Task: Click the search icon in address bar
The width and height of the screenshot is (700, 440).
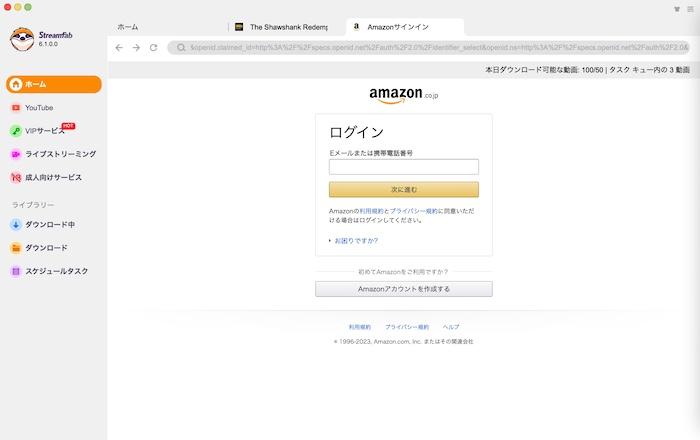Action: pos(181,47)
